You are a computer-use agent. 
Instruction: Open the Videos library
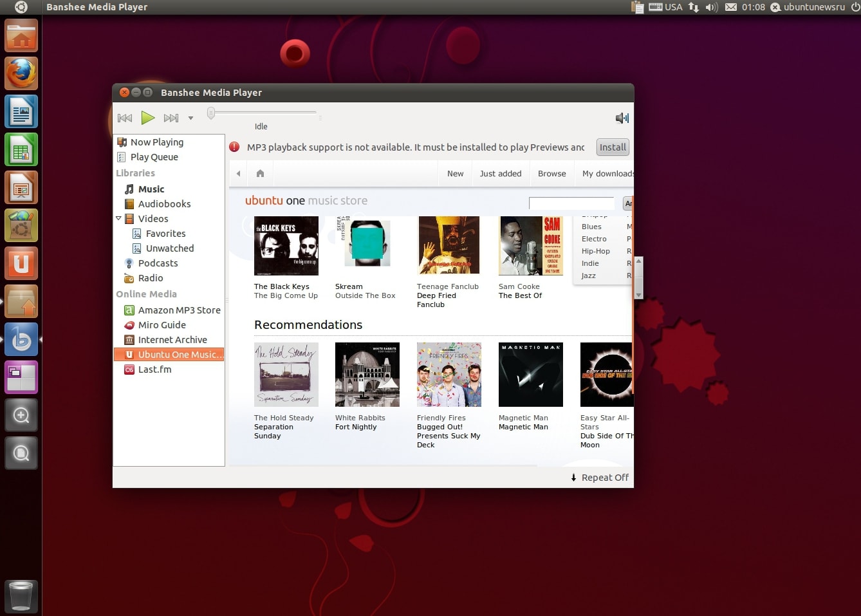[x=153, y=219]
